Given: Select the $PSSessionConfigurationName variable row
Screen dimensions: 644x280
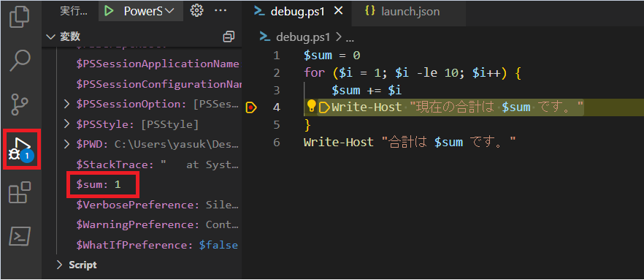Looking at the screenshot, I should point(142,84).
